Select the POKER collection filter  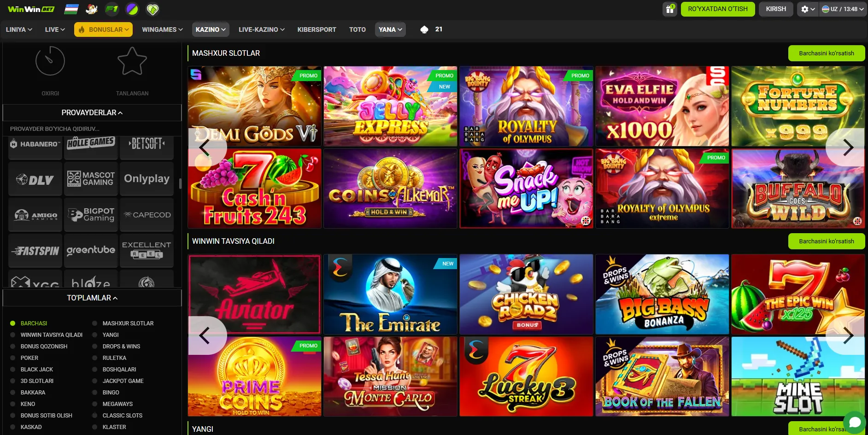pos(29,358)
